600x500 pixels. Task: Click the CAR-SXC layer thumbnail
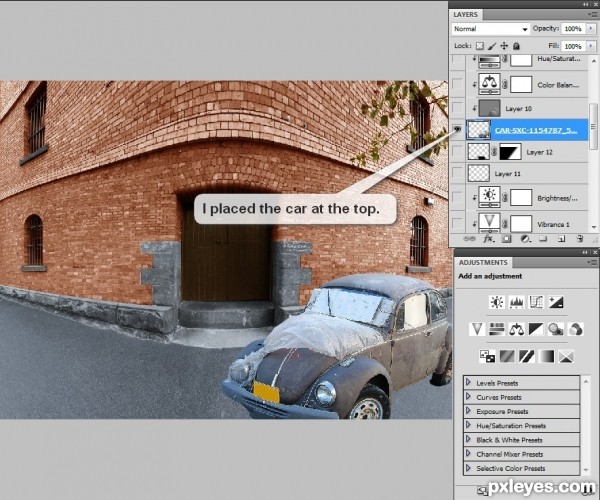coord(479,130)
